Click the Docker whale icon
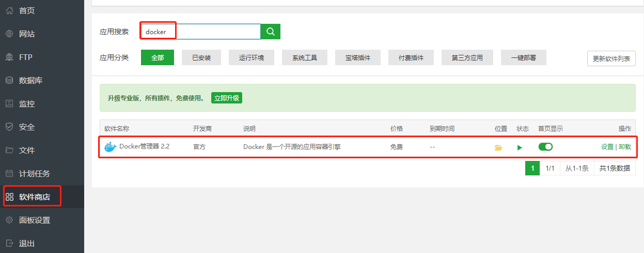This screenshot has height=253, width=644. (x=110, y=147)
